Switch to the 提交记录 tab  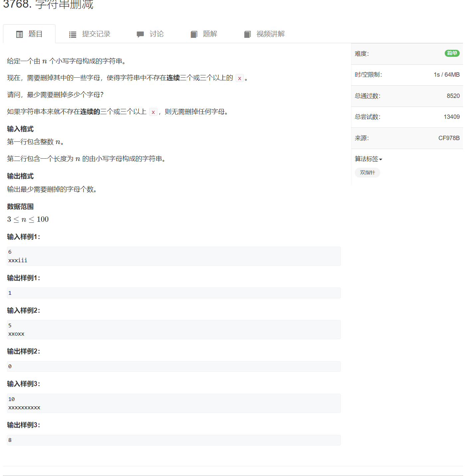[96, 34]
